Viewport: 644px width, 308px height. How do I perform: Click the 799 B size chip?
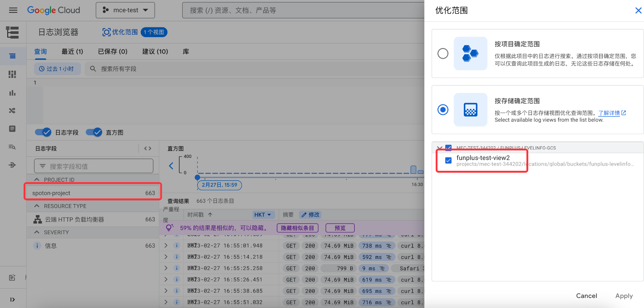tap(338, 268)
